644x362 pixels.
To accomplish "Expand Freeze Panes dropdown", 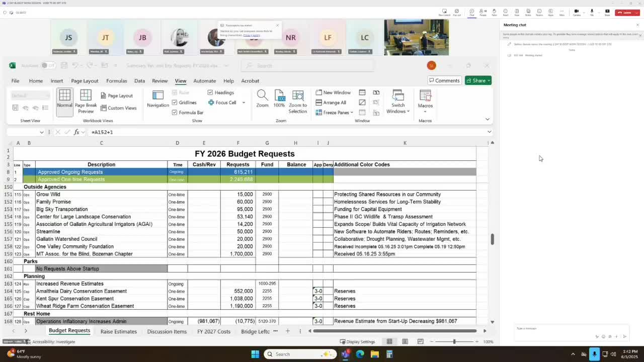I will coord(352,113).
